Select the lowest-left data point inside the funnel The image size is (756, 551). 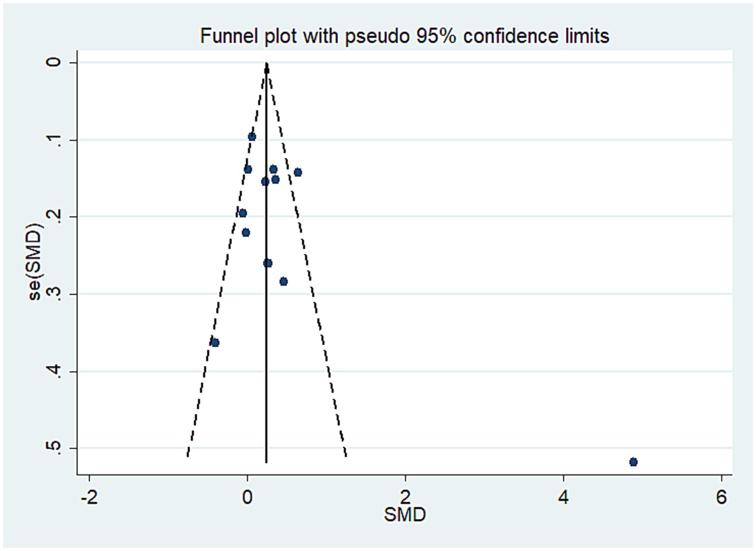215,343
